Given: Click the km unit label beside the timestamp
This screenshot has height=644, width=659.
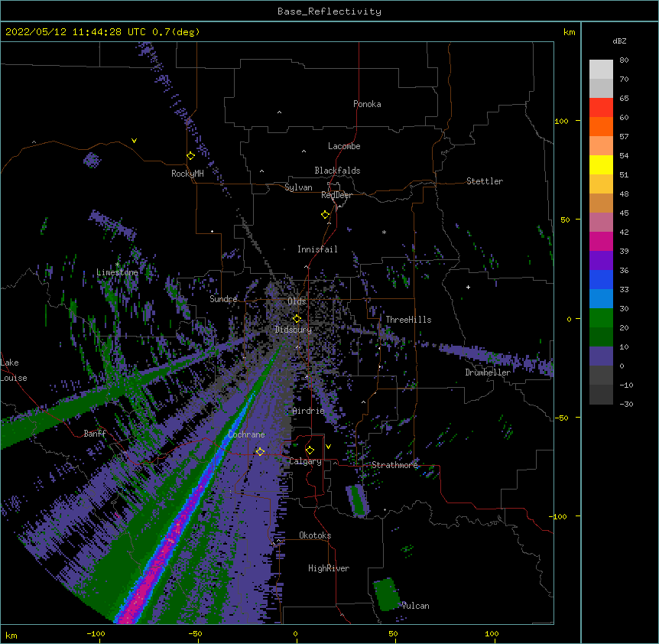Looking at the screenshot, I should [570, 32].
